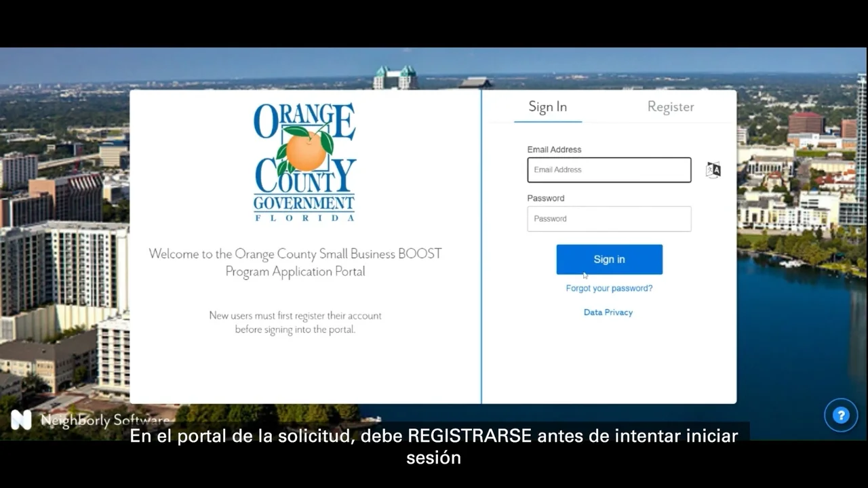Viewport: 868px width, 488px height.
Task: Click the Orange County Government logo
Action: pos(304,162)
